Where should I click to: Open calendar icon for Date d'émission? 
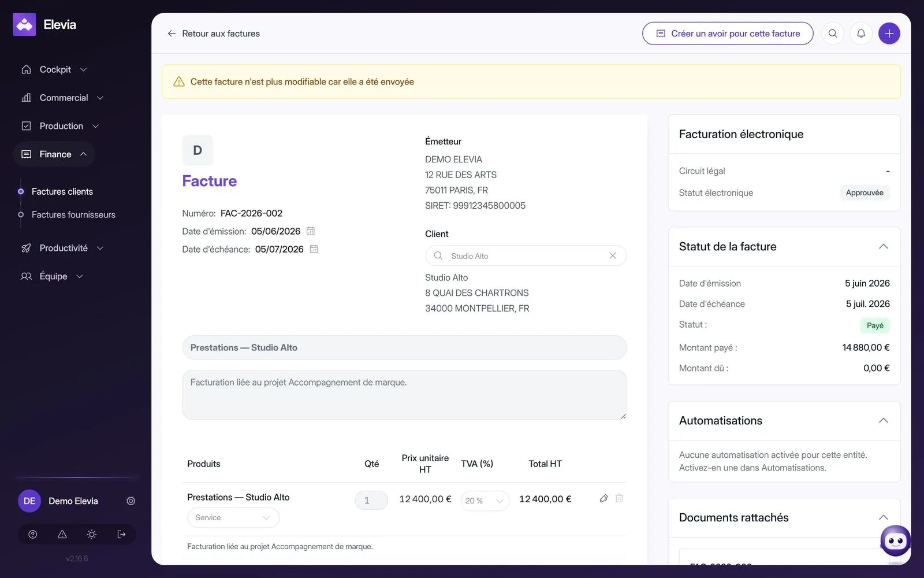[x=311, y=231]
